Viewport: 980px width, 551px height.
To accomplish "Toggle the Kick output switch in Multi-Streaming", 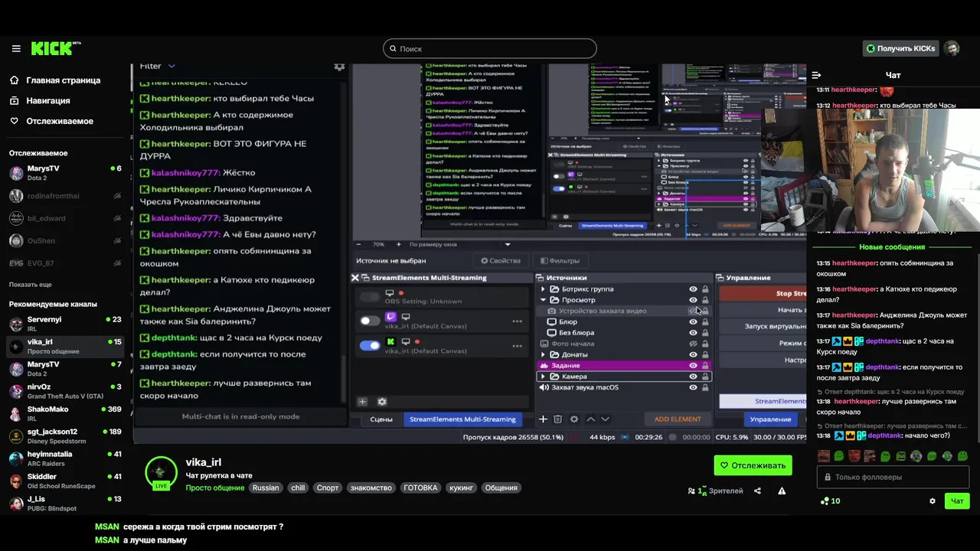I will click(370, 345).
